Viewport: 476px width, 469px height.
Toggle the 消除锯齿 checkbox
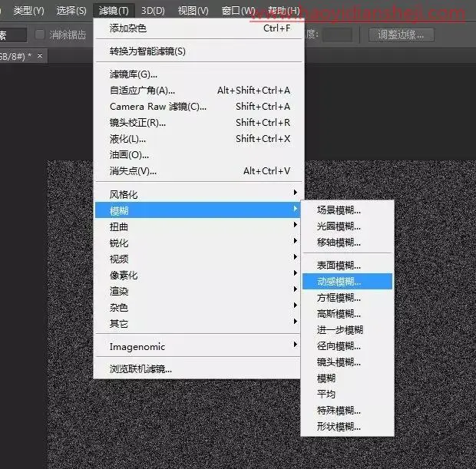(x=40, y=35)
